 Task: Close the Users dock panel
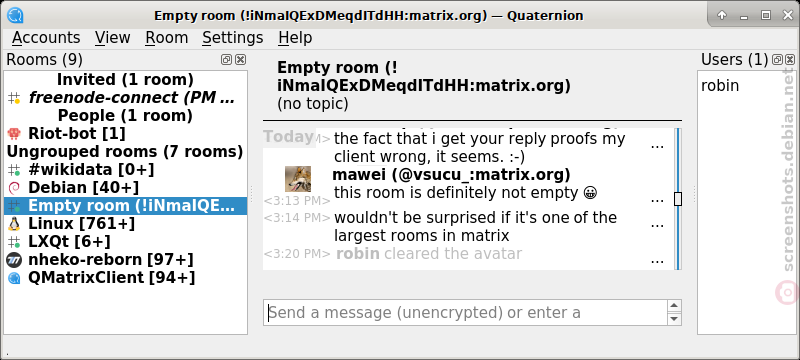790,60
